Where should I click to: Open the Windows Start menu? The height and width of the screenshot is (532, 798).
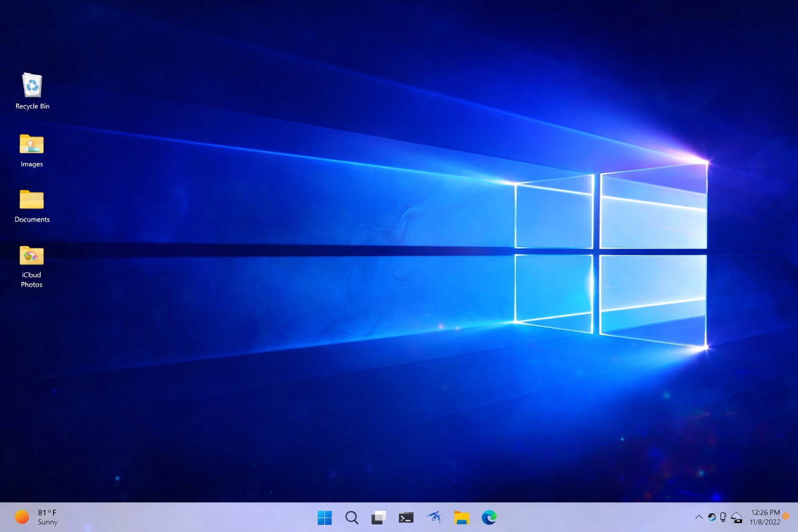tap(325, 517)
